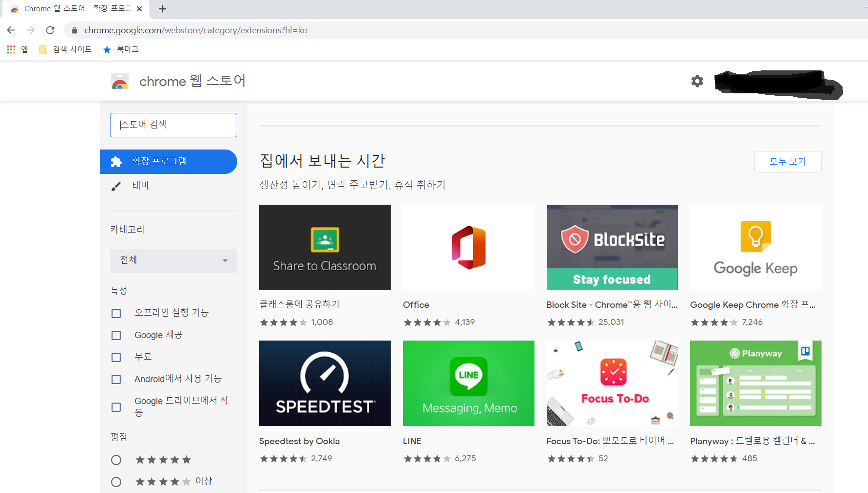Close the Chrome 웹 스토어 tab
Viewport: 868px width, 493px height.
pyautogui.click(x=139, y=9)
